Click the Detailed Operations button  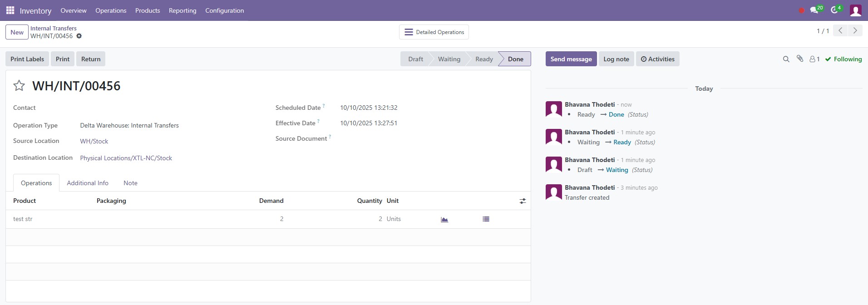pos(434,32)
